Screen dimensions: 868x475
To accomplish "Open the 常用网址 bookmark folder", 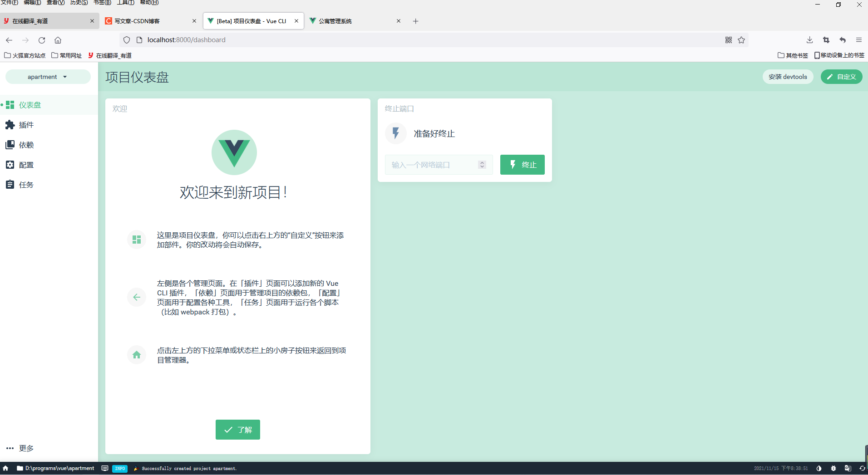I will tap(67, 55).
